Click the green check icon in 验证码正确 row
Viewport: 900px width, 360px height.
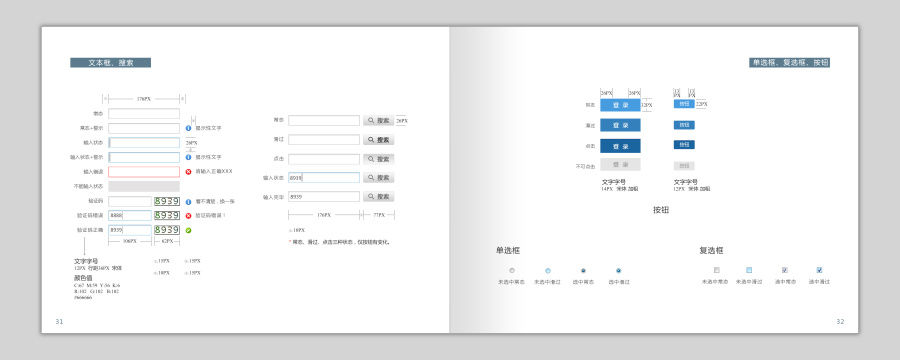tap(188, 230)
